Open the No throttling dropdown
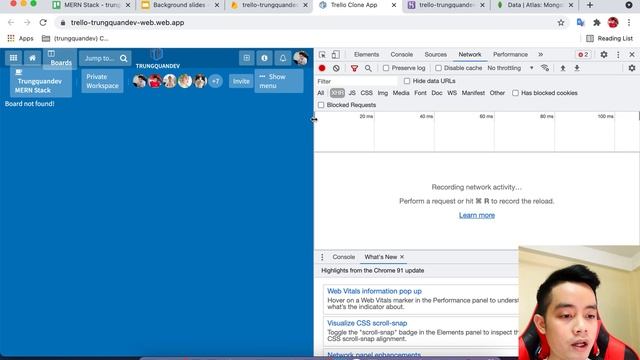The width and height of the screenshot is (640, 360). (x=510, y=68)
